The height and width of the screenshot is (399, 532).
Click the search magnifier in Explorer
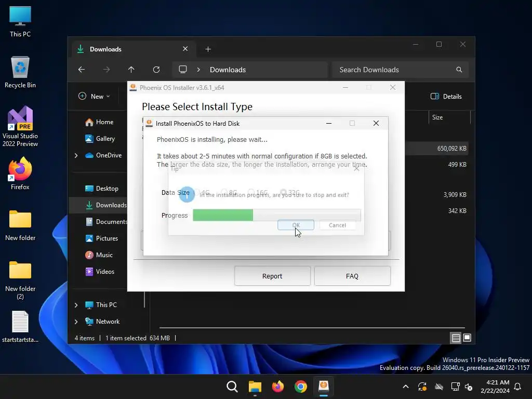459,70
